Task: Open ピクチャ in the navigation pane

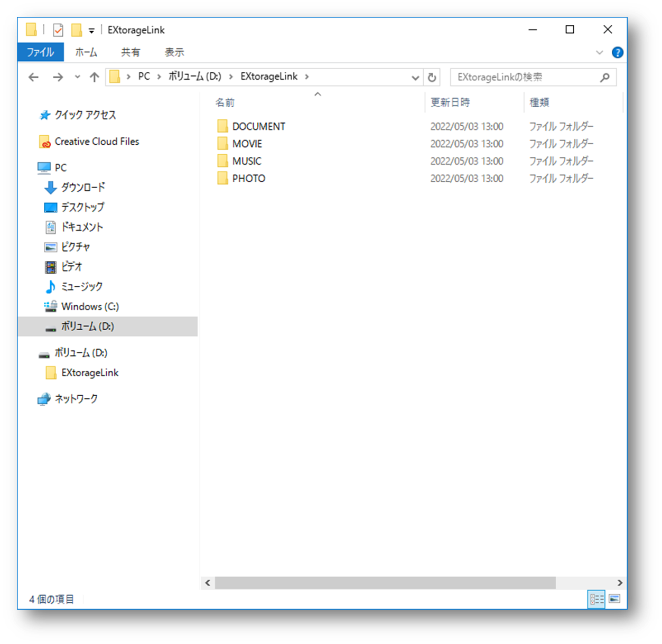Action: tap(76, 247)
